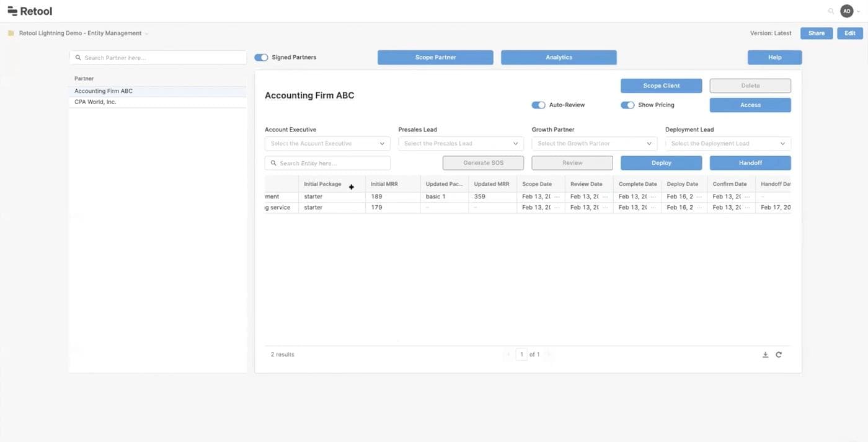Turn off the Show Pricing toggle
Viewport: 868px width, 442px height.
coord(627,105)
